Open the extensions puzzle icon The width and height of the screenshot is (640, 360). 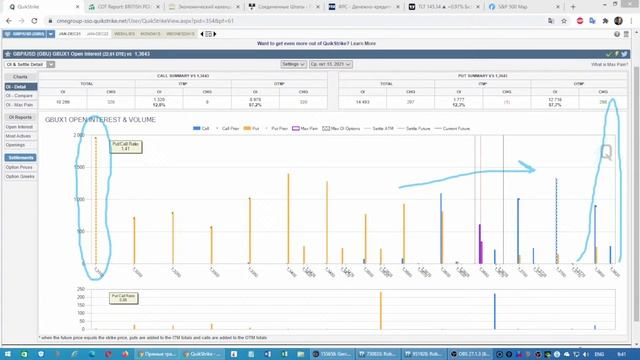coord(605,21)
